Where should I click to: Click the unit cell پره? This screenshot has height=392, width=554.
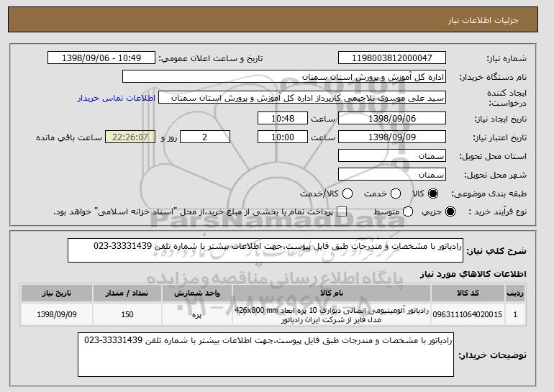click(x=197, y=315)
